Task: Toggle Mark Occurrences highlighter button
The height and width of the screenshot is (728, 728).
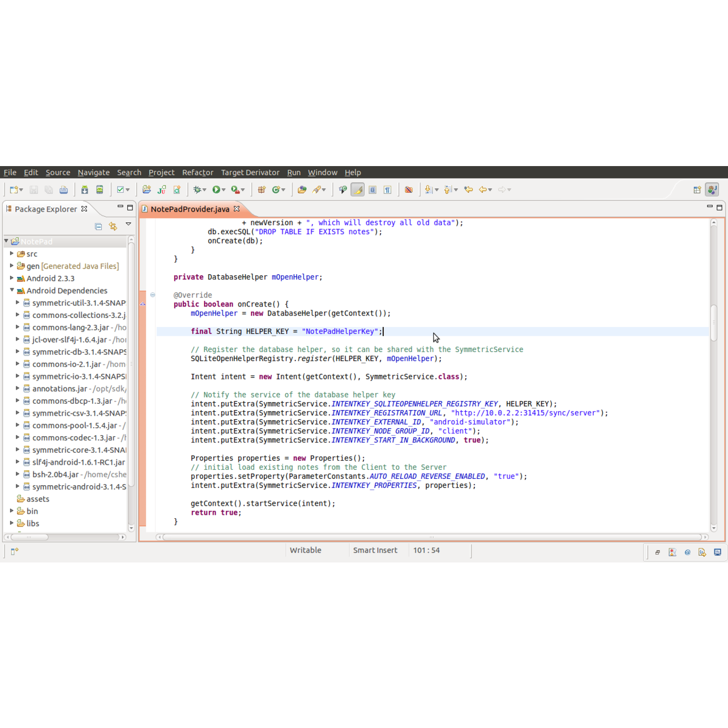Action: tap(358, 190)
